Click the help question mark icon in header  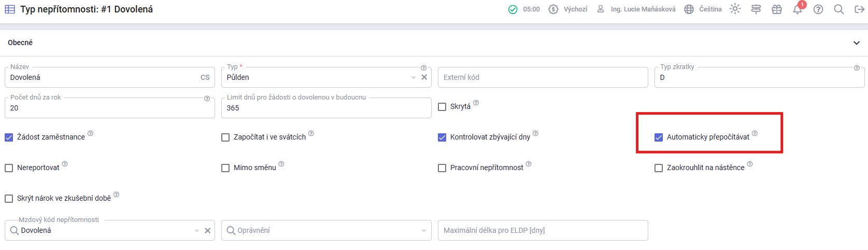818,9
